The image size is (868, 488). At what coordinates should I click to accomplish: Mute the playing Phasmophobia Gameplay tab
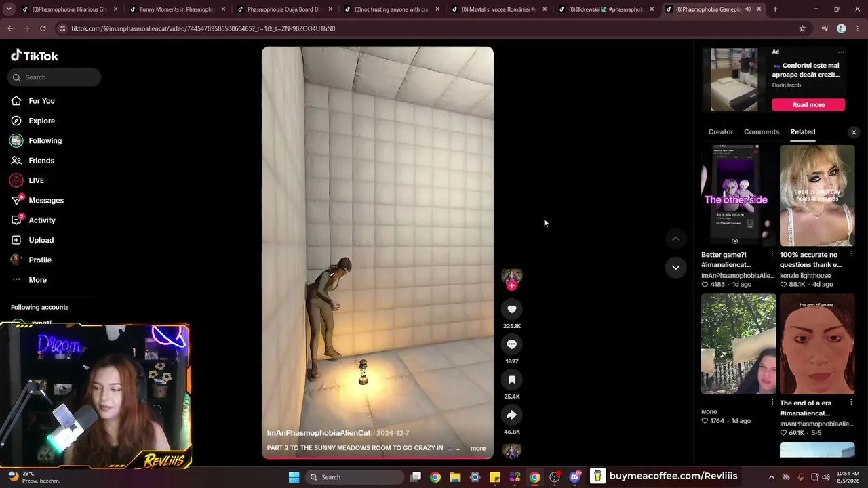coord(748,9)
